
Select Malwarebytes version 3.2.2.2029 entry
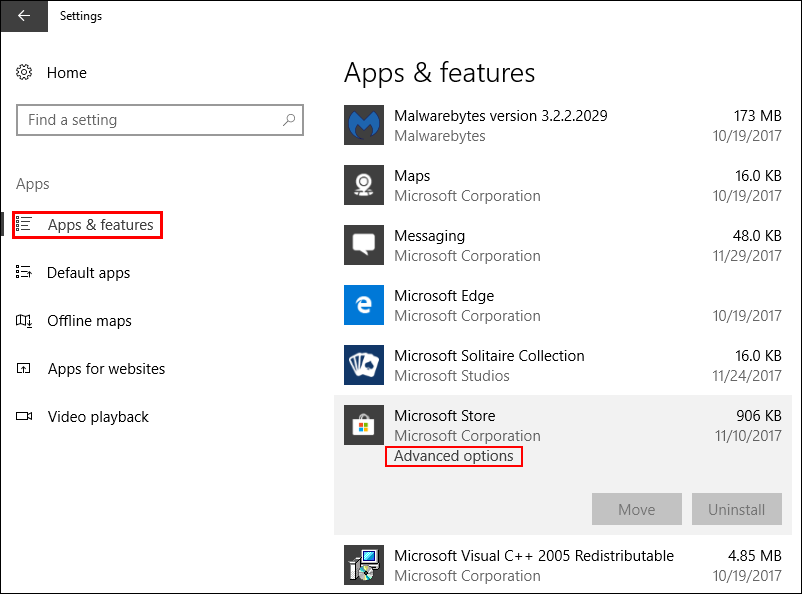pos(501,116)
